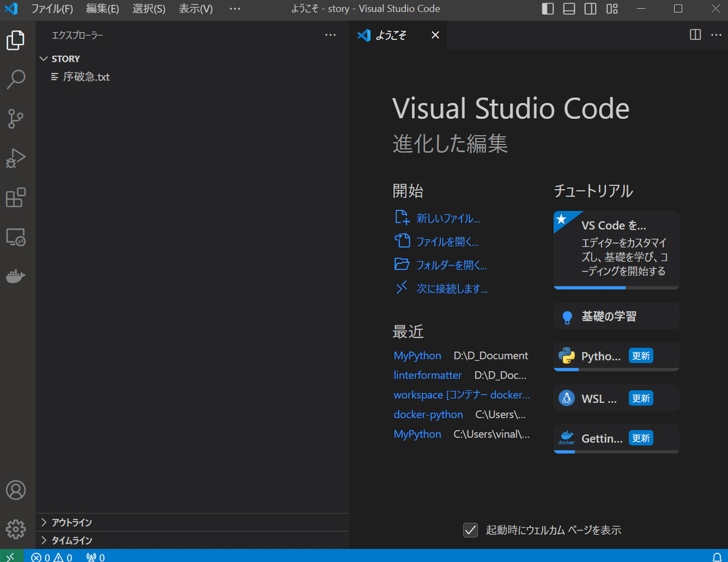
Task: Open the Remote Explorer icon
Action: (16, 237)
